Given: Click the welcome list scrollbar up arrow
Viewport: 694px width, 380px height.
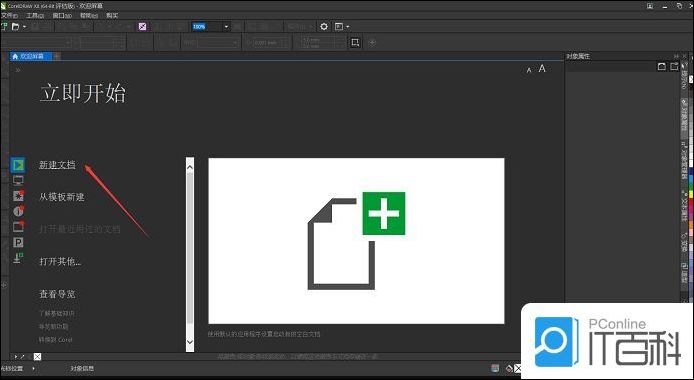Looking at the screenshot, I should [190, 167].
